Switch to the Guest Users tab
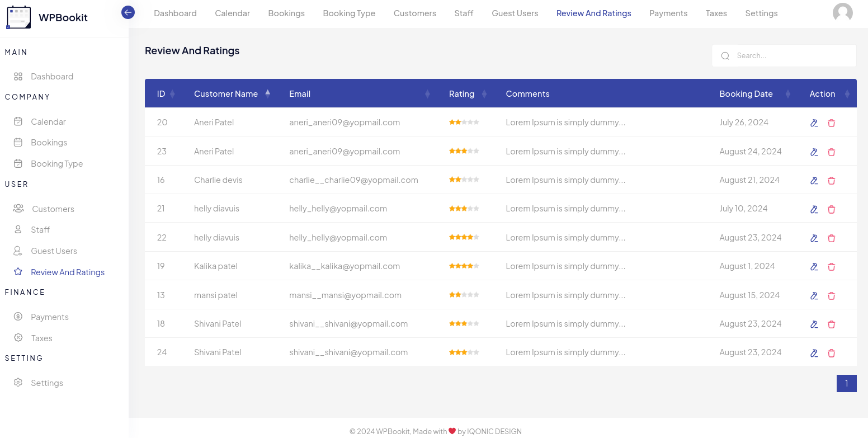The height and width of the screenshot is (438, 868). coord(515,13)
